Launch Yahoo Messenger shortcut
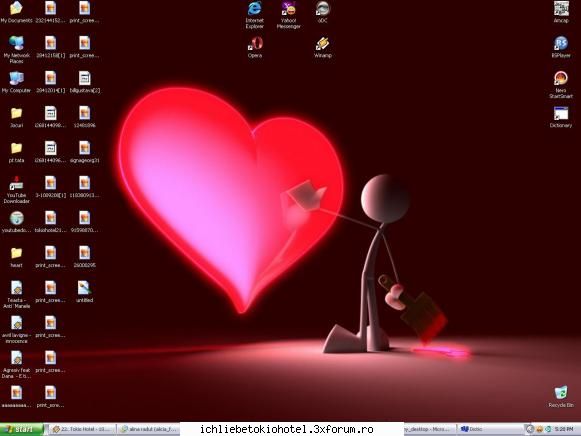This screenshot has width=581, height=436. pyautogui.click(x=289, y=15)
